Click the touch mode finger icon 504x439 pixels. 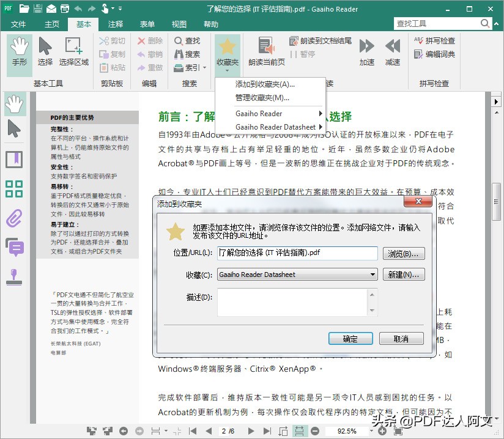tap(105, 9)
